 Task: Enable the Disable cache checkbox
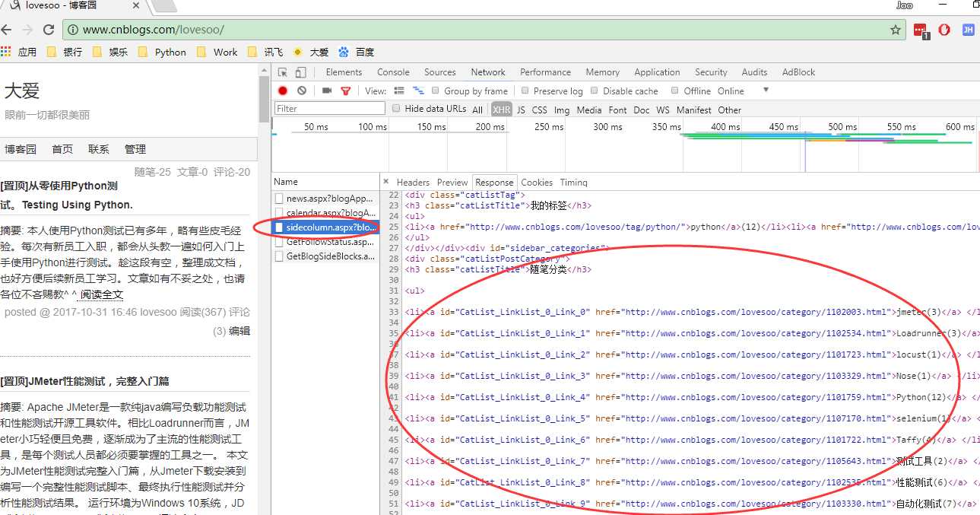(594, 91)
